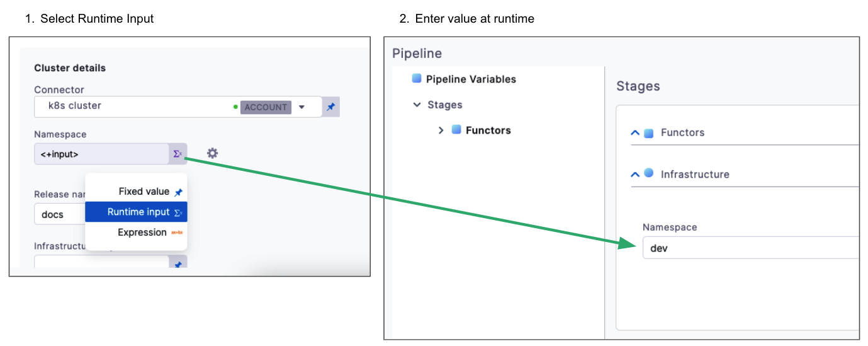Screen dimensions: 868x346
Task: Click the Functors square icon in Stages panel
Action: pyautogui.click(x=649, y=133)
